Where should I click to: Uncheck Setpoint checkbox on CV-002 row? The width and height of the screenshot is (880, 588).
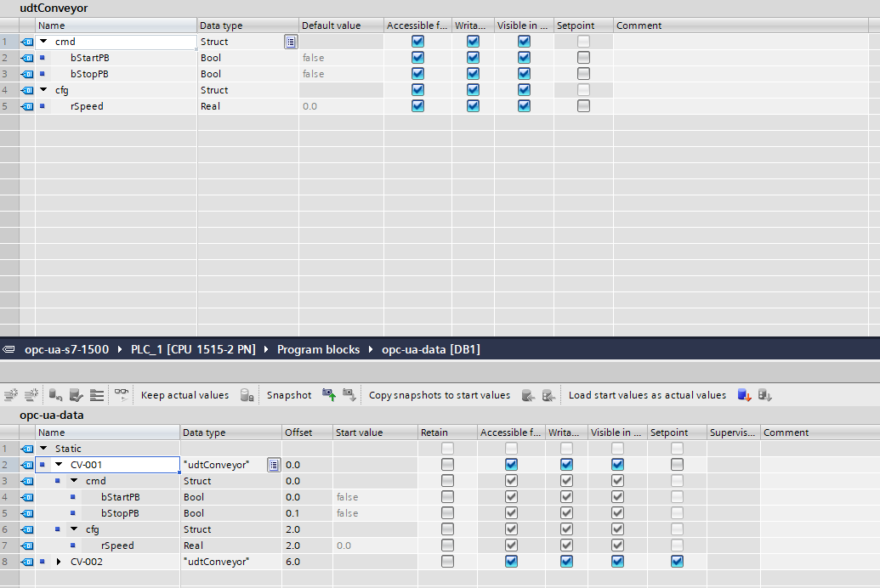click(677, 561)
